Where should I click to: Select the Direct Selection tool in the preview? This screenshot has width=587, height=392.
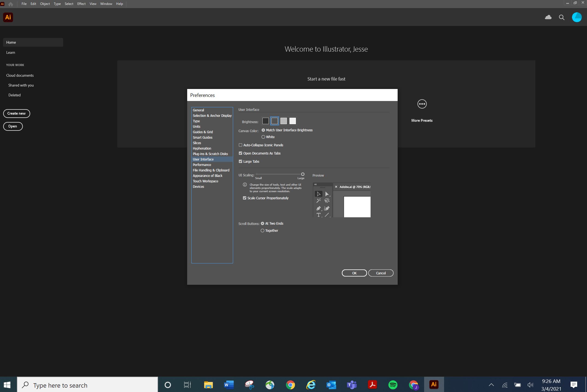pyautogui.click(x=327, y=194)
